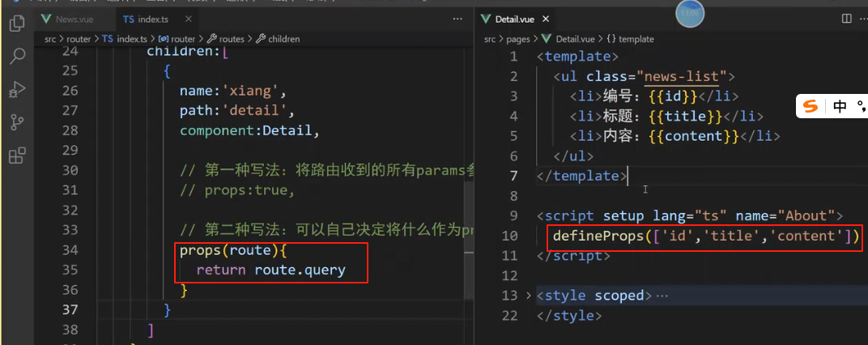868x345 pixels.
Task: Close the index.ts tab
Action: click(188, 19)
